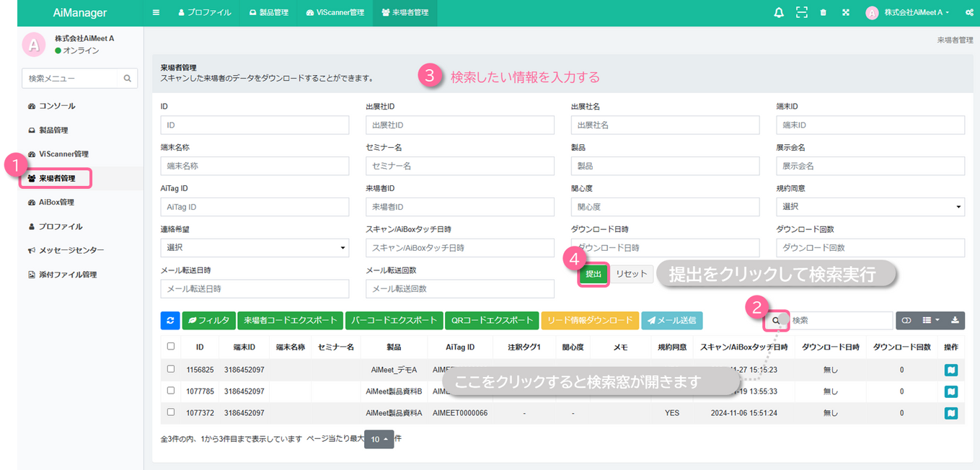Open メッセージセンター in the sidebar
980x470 pixels.
[x=66, y=250]
